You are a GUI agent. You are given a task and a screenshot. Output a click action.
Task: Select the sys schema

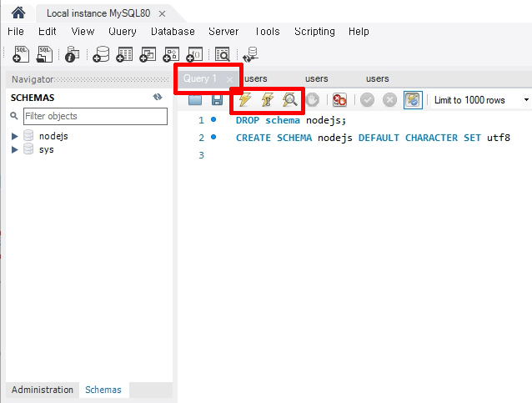click(x=46, y=149)
